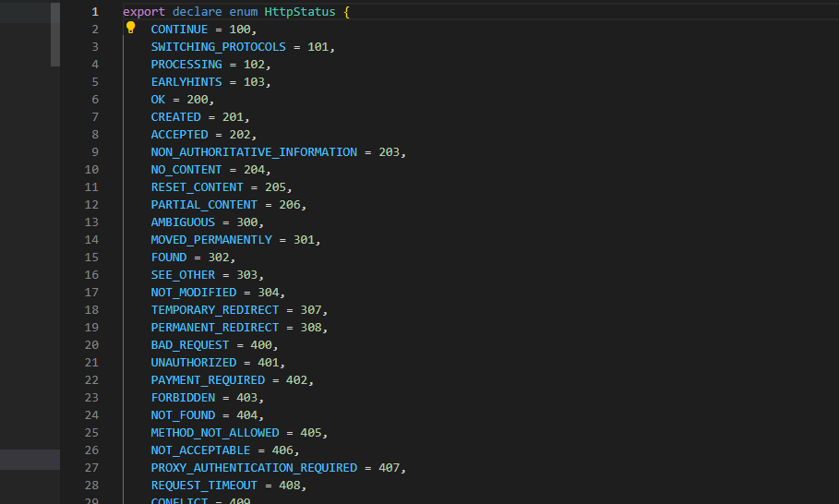The image size is (839, 504).
Task: Click the TEMPORARY_REDIRECT enum member
Action: click(x=214, y=310)
